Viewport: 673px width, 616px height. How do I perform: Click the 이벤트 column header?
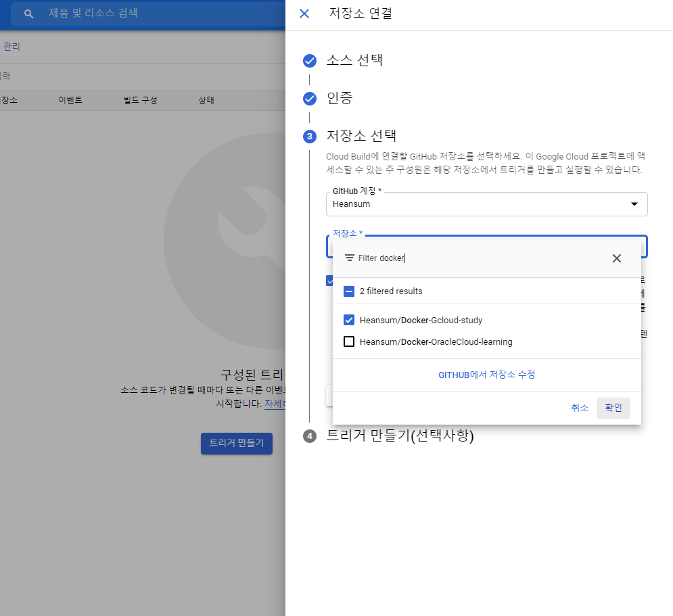point(70,100)
